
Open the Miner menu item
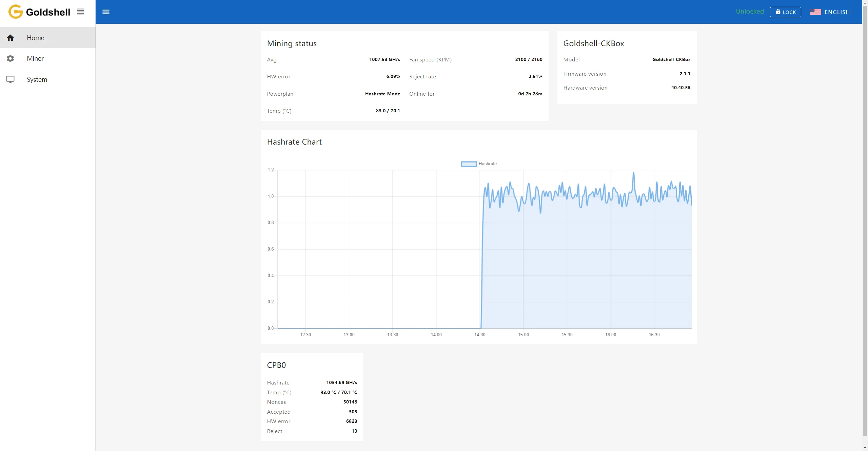tap(35, 58)
